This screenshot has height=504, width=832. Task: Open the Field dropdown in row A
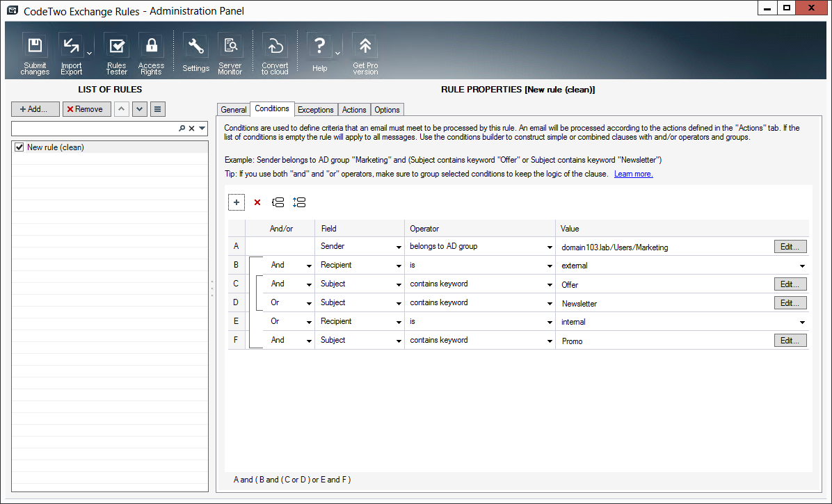pos(399,247)
